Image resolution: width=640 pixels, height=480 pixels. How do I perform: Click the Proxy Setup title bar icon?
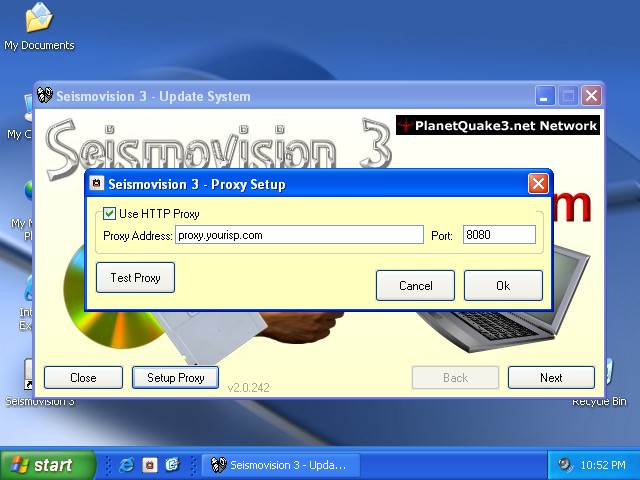tap(97, 184)
